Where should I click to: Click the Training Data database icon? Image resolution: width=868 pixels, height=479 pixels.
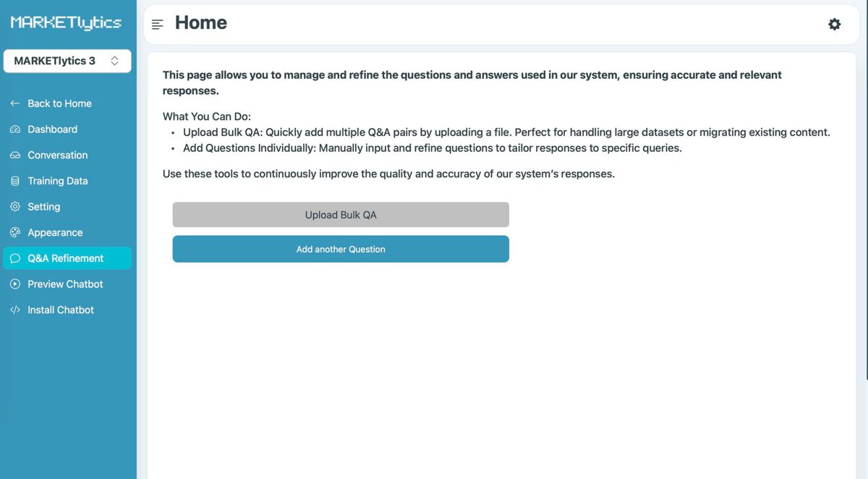[x=15, y=181]
